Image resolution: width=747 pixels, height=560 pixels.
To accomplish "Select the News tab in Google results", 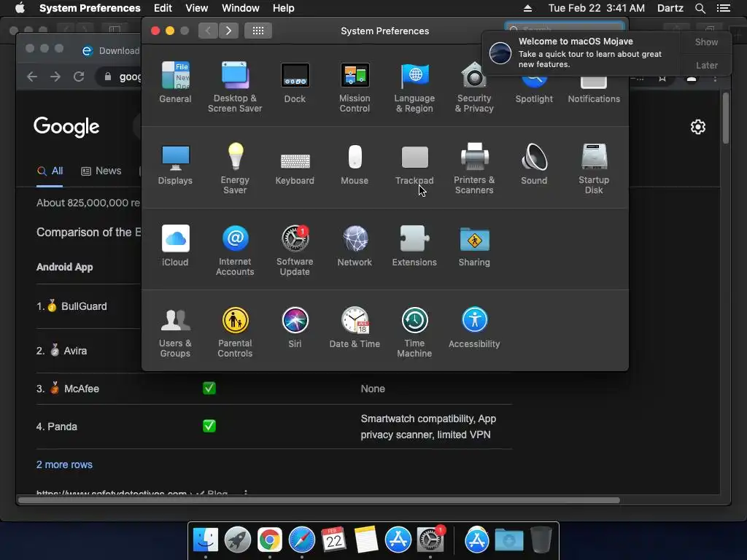I will click(101, 171).
